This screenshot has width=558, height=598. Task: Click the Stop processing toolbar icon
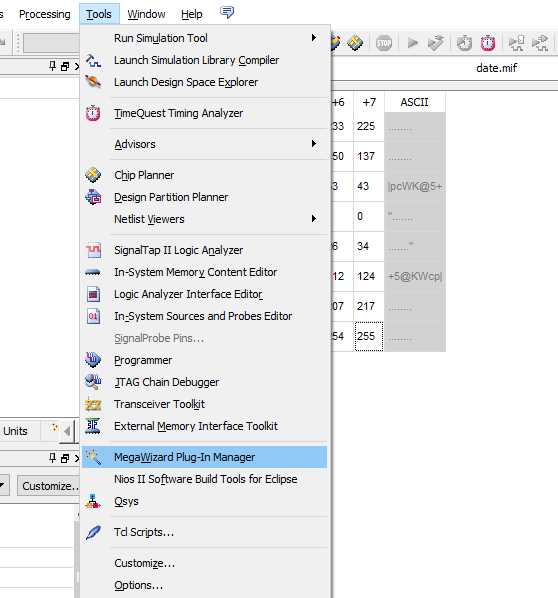pyautogui.click(x=384, y=43)
